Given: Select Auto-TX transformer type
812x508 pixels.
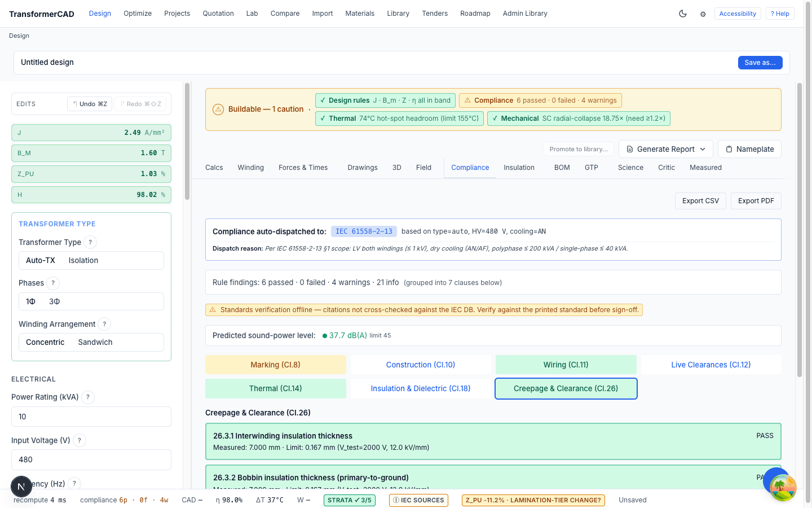Looking at the screenshot, I should (x=41, y=260).
